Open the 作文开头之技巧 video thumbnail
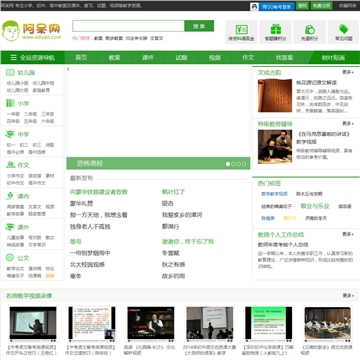Viewport: 360px width, 360px height. point(33,323)
